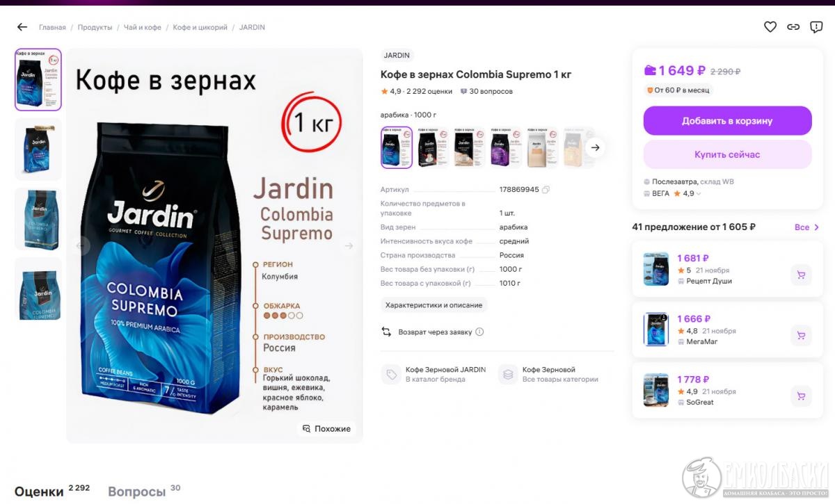Open Похожие similar items button
Viewport: 835px width, 504px height.
326,429
